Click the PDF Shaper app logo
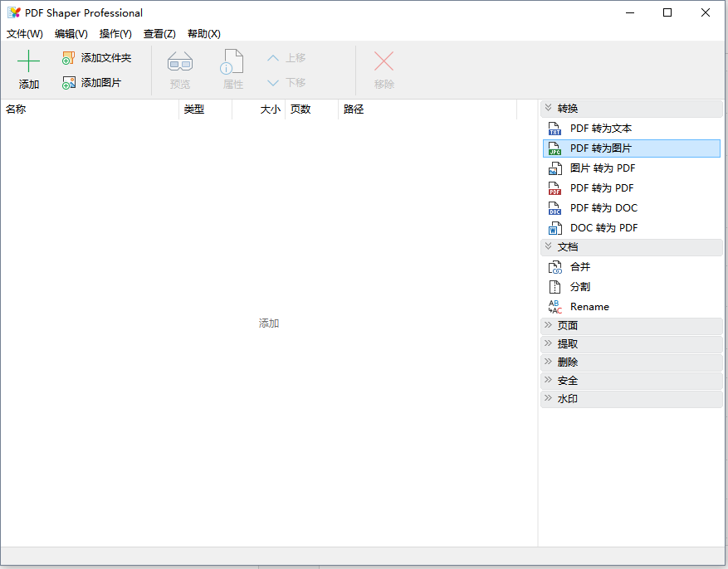 14,12
